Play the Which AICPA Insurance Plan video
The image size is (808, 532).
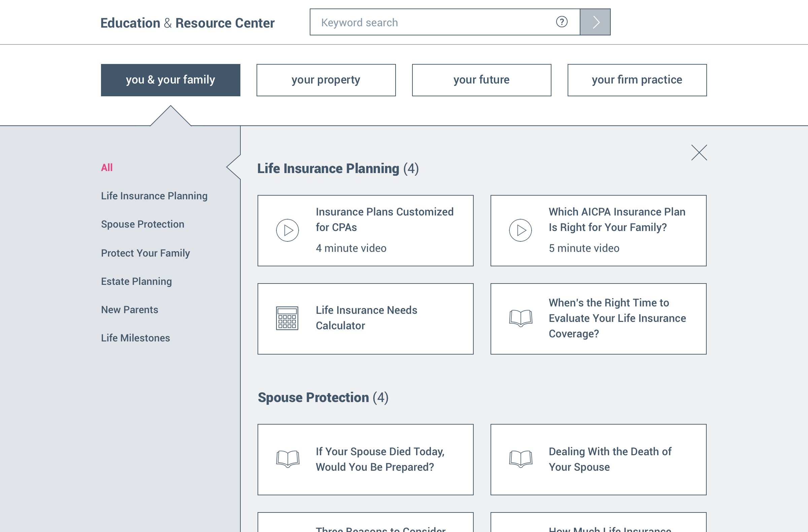click(520, 230)
